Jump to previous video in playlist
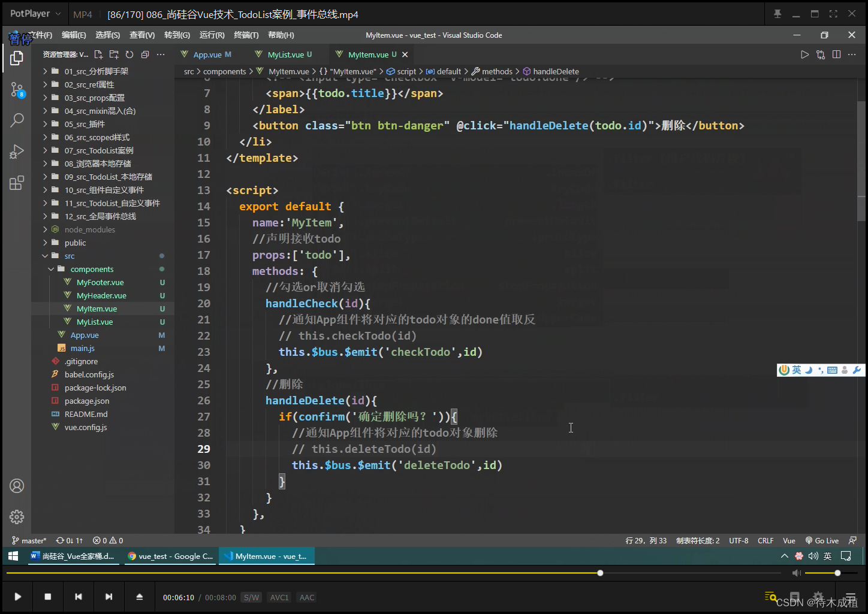This screenshot has height=614, width=868. [x=79, y=597]
